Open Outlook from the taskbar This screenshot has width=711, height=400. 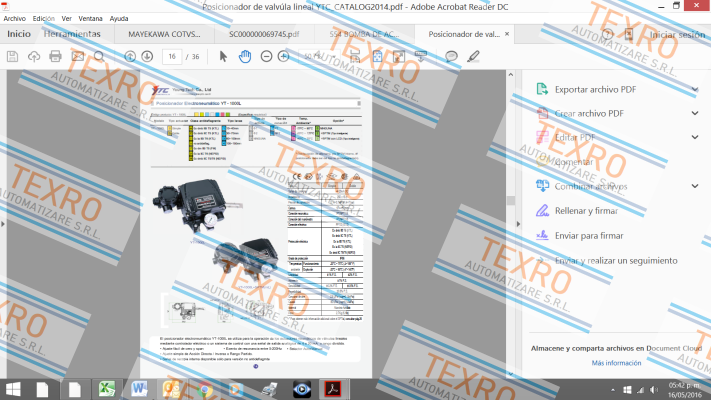coord(171,389)
